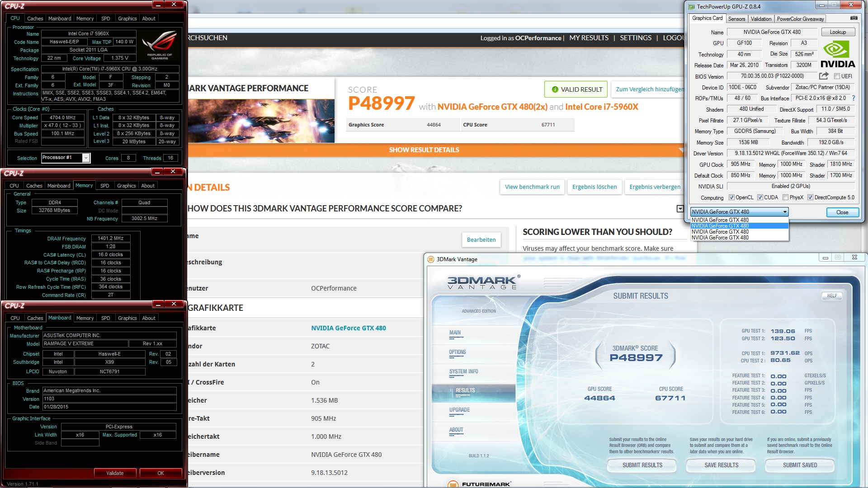Toggle the UEFI checkbox in GPU-Z
The height and width of the screenshot is (488, 868).
point(837,76)
